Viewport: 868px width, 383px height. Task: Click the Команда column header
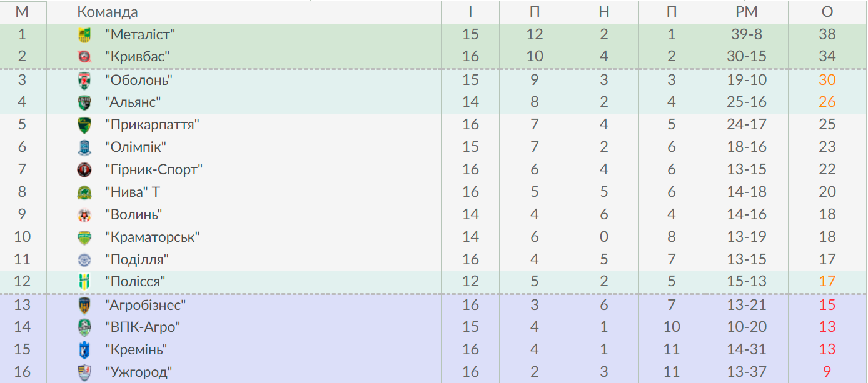[108, 12]
